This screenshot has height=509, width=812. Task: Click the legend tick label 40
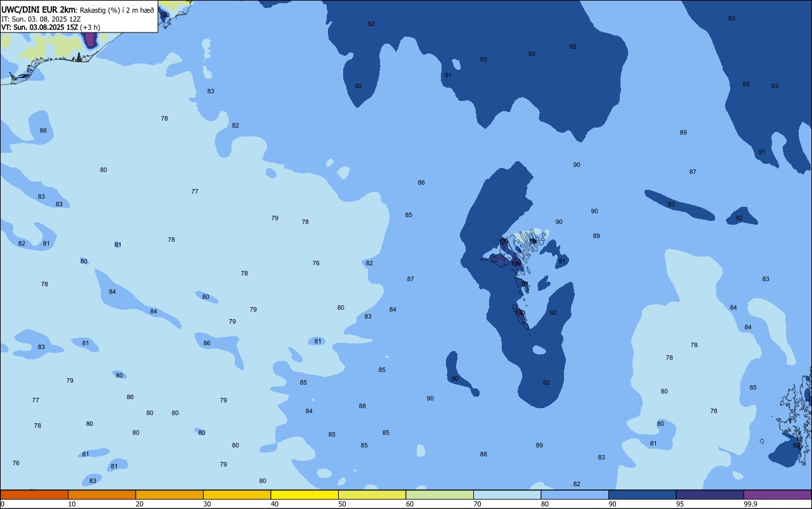[275, 504]
